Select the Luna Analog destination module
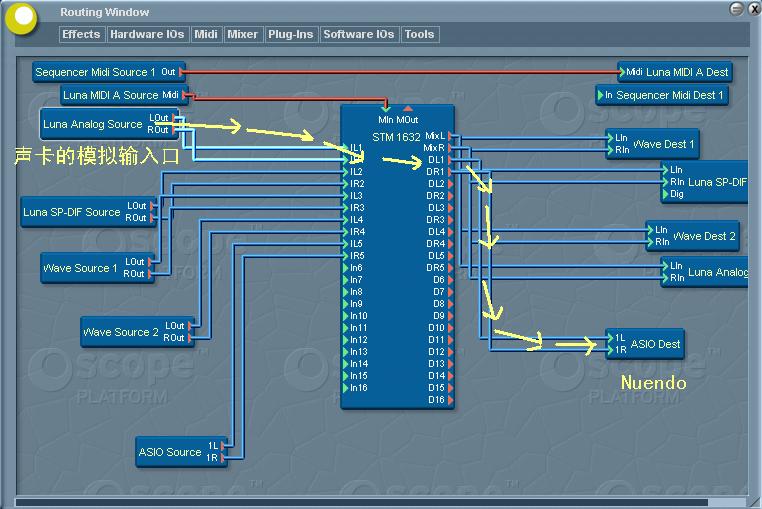 pos(704,272)
